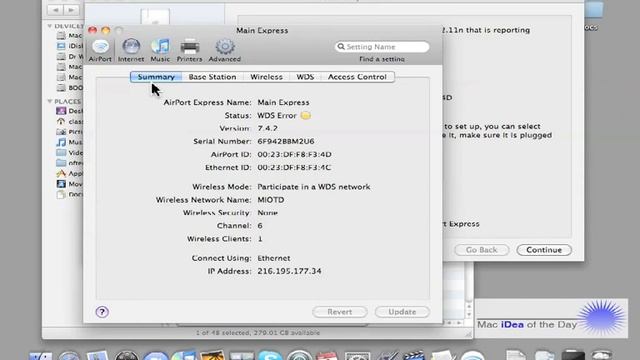640x360 pixels.
Task: Click the Channel label
Action: (x=234, y=226)
